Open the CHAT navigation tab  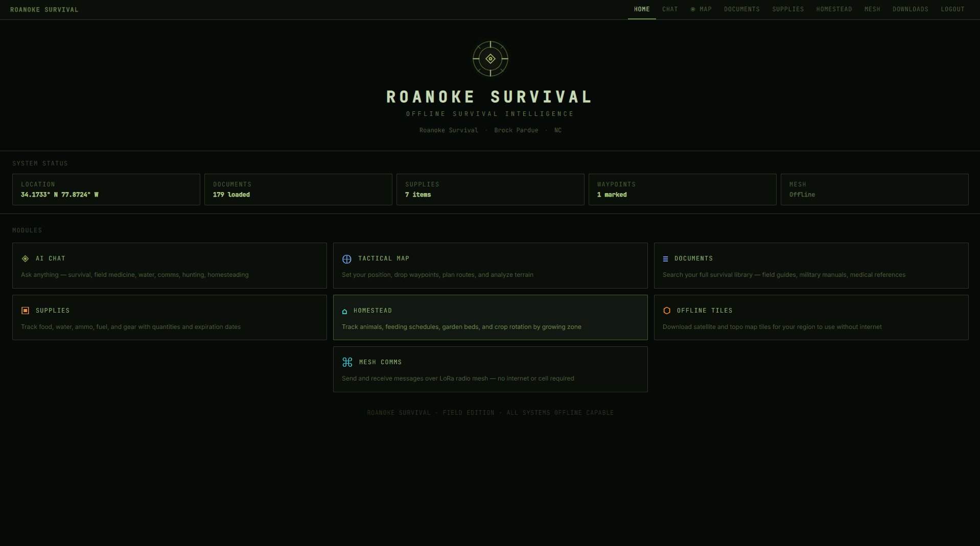670,9
